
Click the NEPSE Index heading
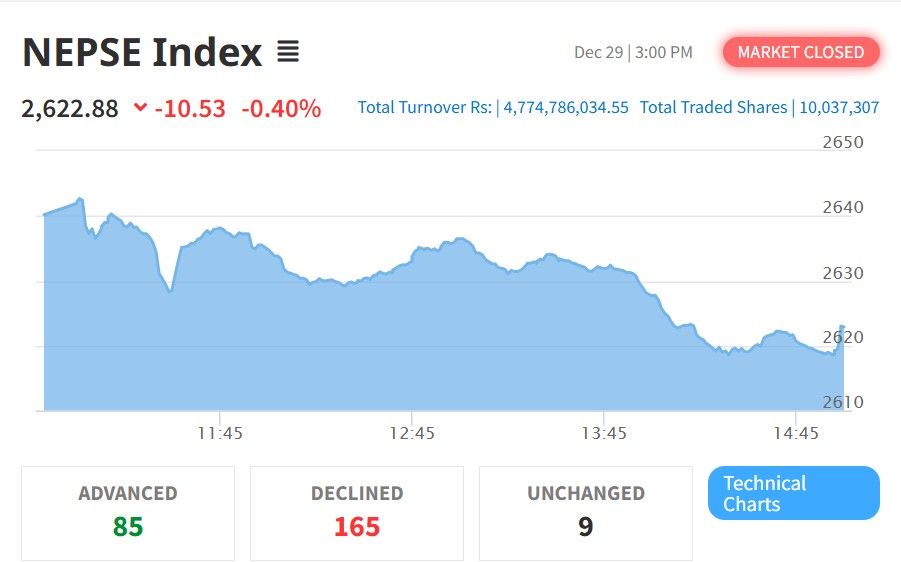point(142,52)
